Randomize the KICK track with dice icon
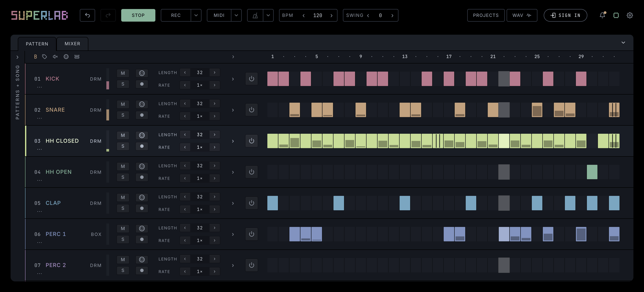This screenshot has height=292, width=644. [142, 73]
